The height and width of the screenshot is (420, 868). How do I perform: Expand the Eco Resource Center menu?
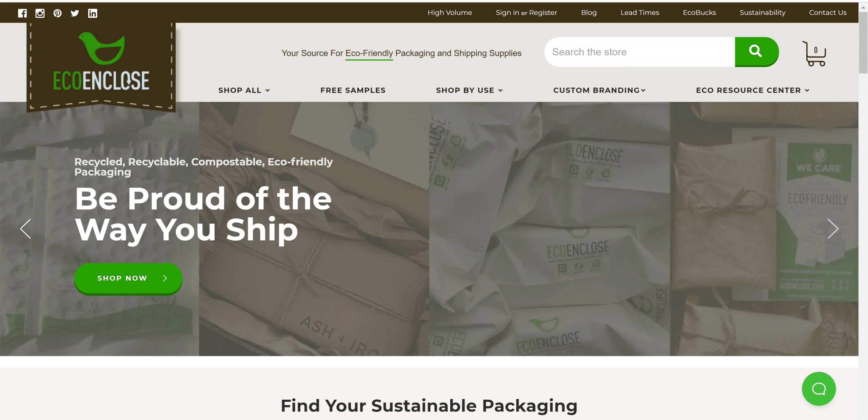coord(753,90)
